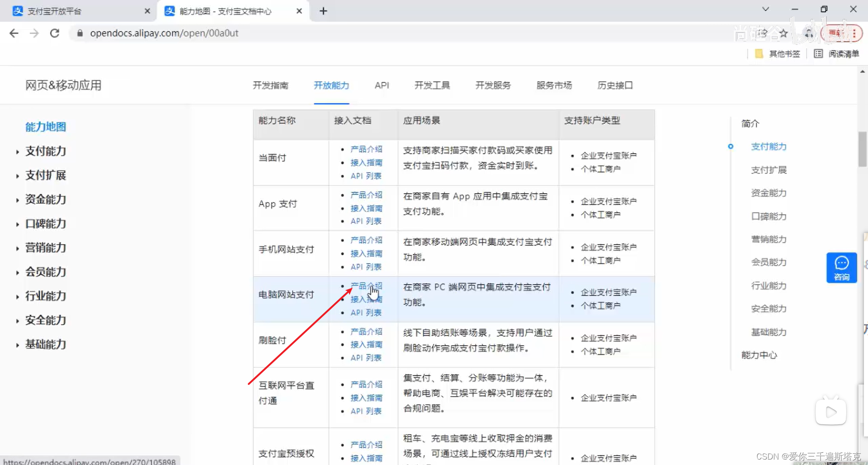
Task: Jump to 支付扩展 in page outline
Action: (769, 170)
